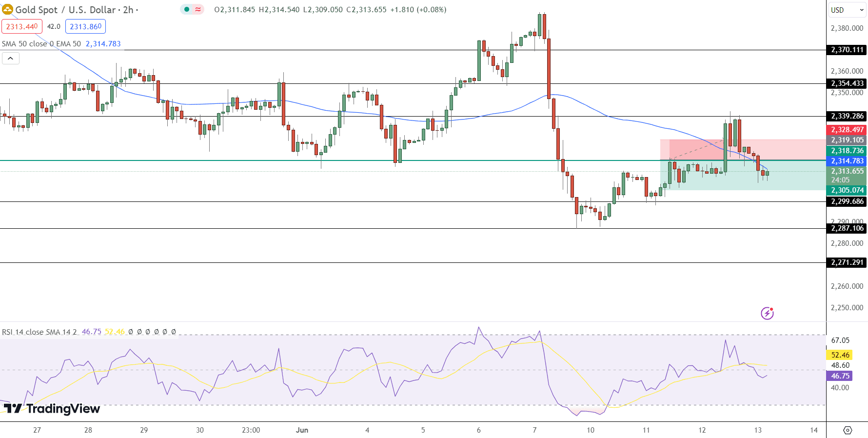Click the green 2,305.074 target label
Viewport: 868px width, 438px height.
click(847, 190)
